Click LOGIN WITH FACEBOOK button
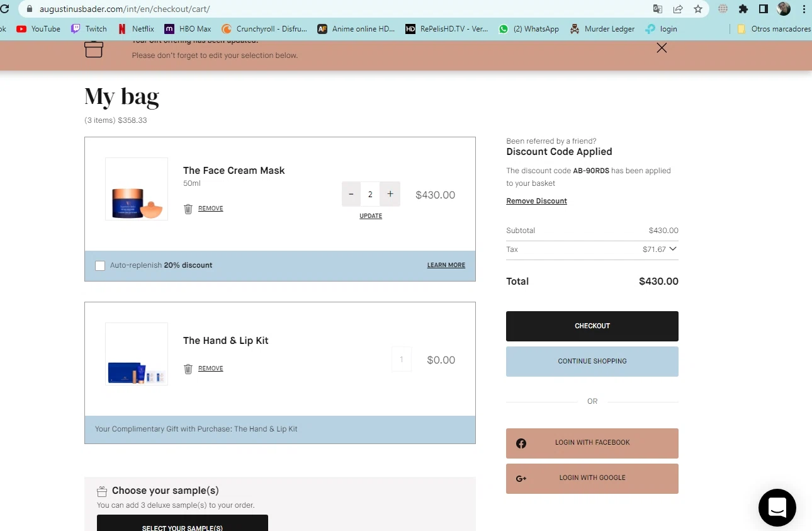 point(592,443)
